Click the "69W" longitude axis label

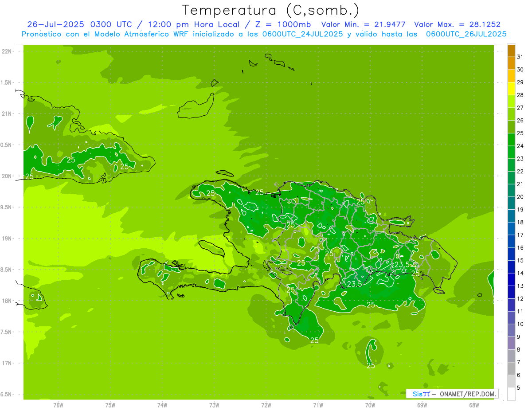tap(422, 405)
